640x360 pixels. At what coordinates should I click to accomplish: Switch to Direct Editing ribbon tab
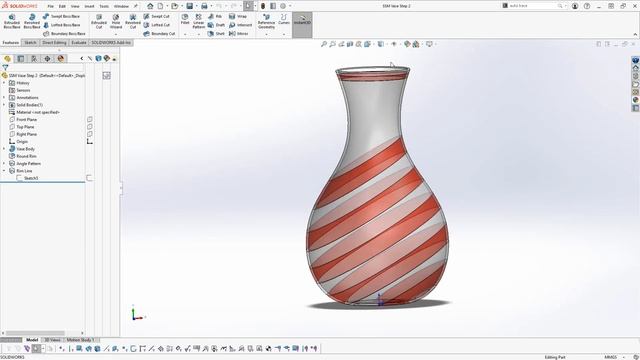tap(54, 42)
